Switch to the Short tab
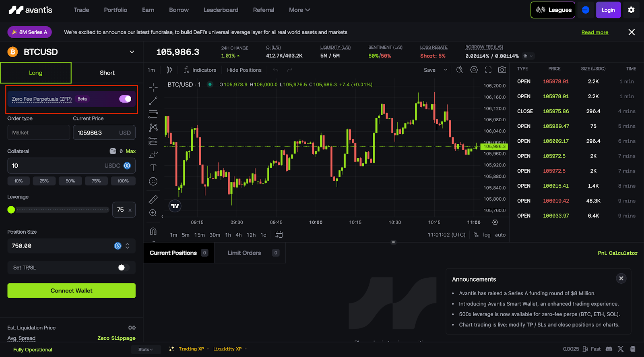This screenshot has height=357, width=644. (107, 73)
